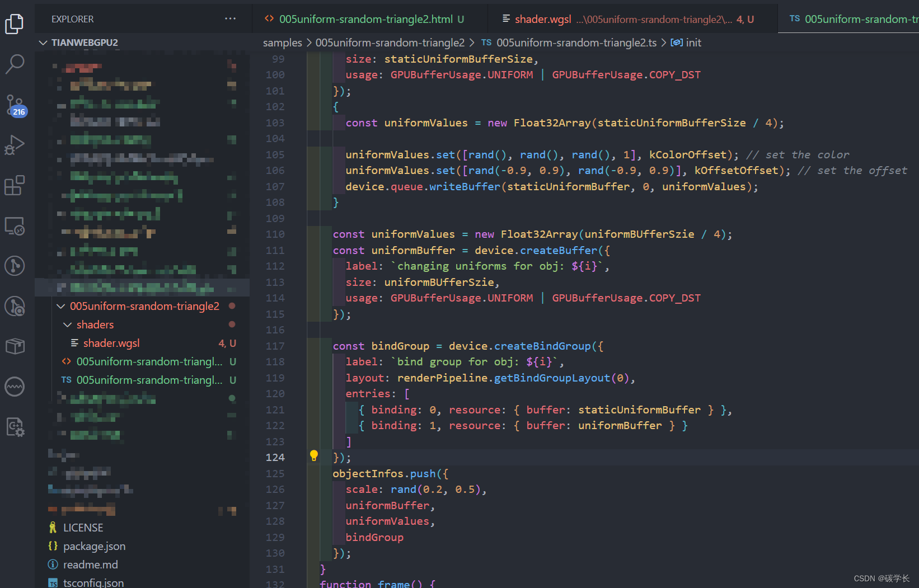Click bindGroup property on line 129
Viewport: 919px width, 588px height.
pos(374,537)
